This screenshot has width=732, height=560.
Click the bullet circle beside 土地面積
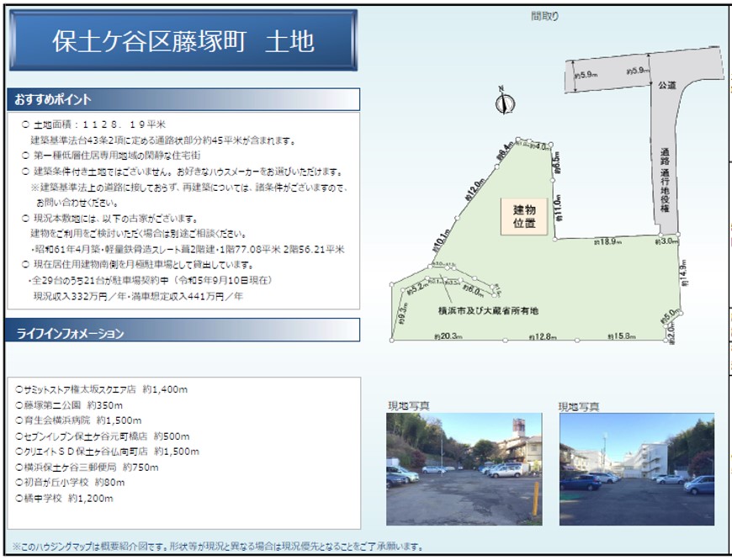(x=25, y=125)
